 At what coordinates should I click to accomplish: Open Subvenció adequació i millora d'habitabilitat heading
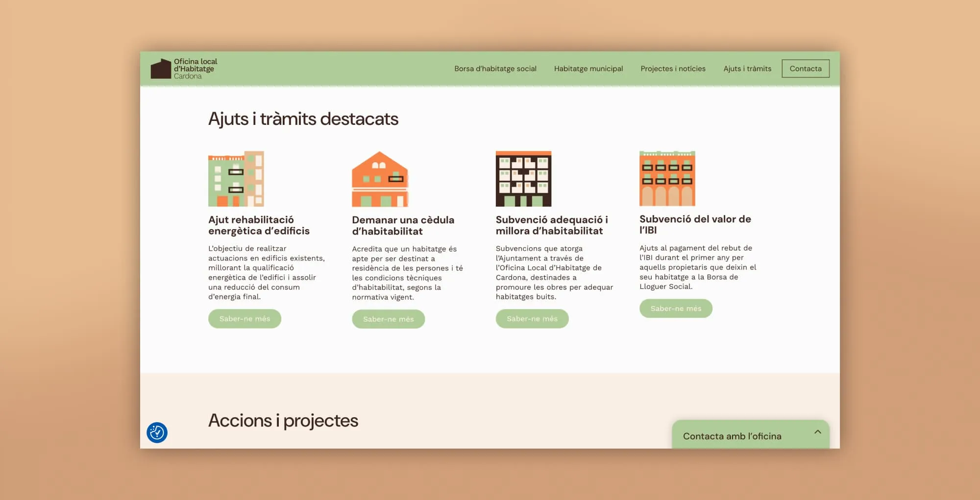click(552, 225)
